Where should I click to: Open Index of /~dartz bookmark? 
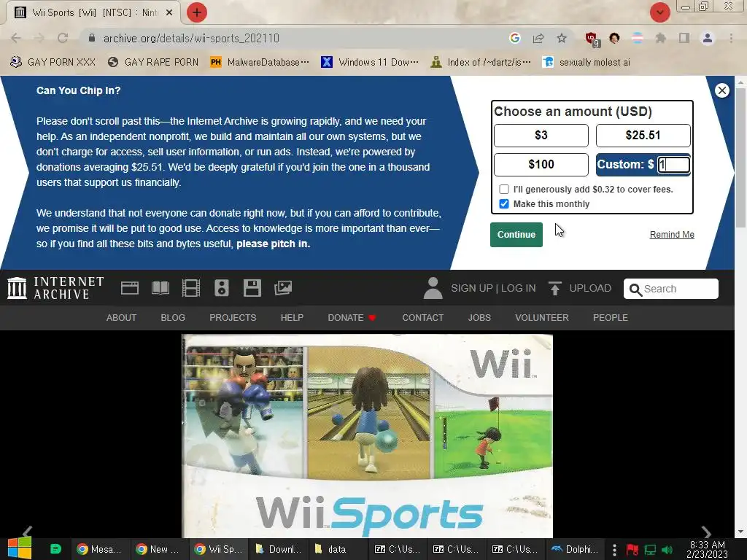(481, 62)
